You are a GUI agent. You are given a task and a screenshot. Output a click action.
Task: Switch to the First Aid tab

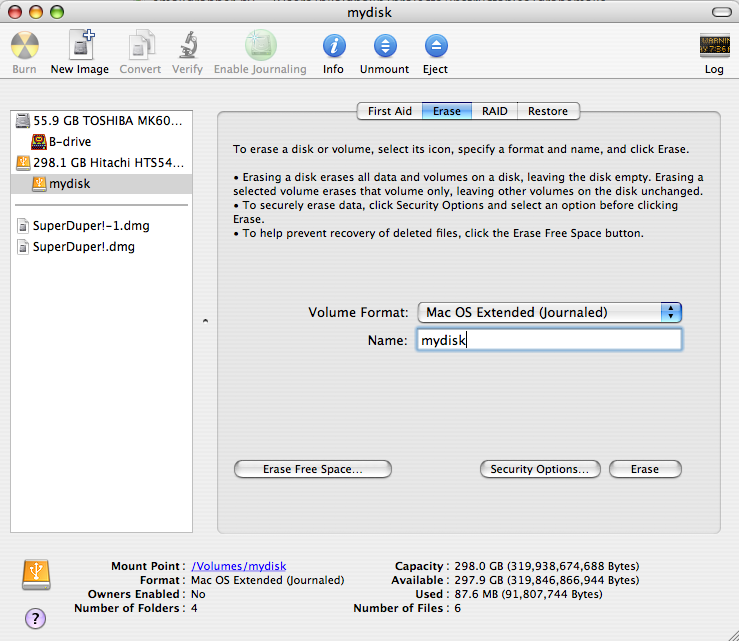click(389, 111)
